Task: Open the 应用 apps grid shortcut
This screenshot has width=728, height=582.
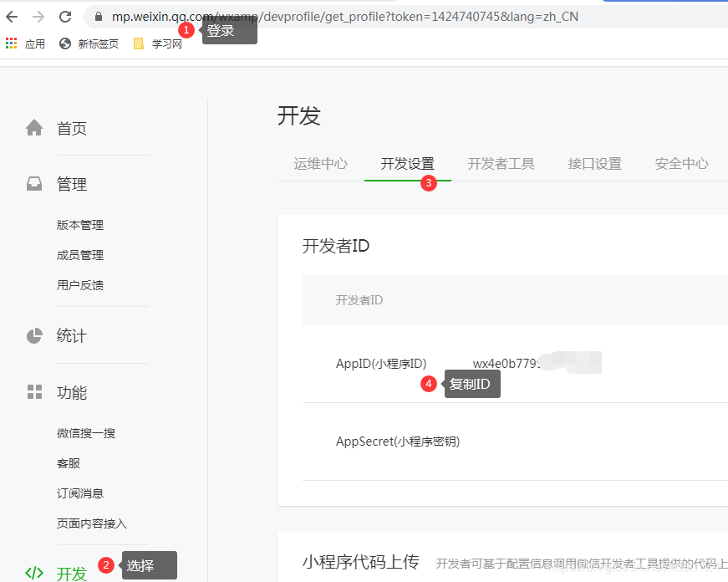Action: (25, 43)
